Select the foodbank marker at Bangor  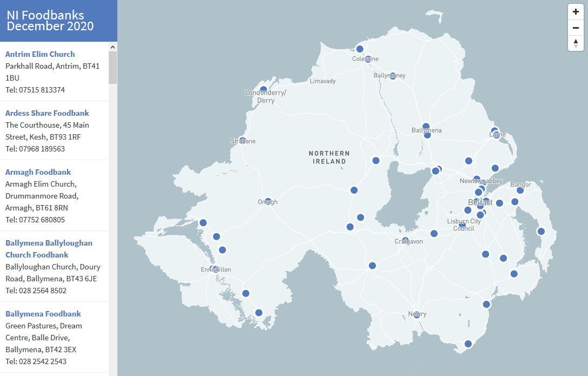click(520, 190)
